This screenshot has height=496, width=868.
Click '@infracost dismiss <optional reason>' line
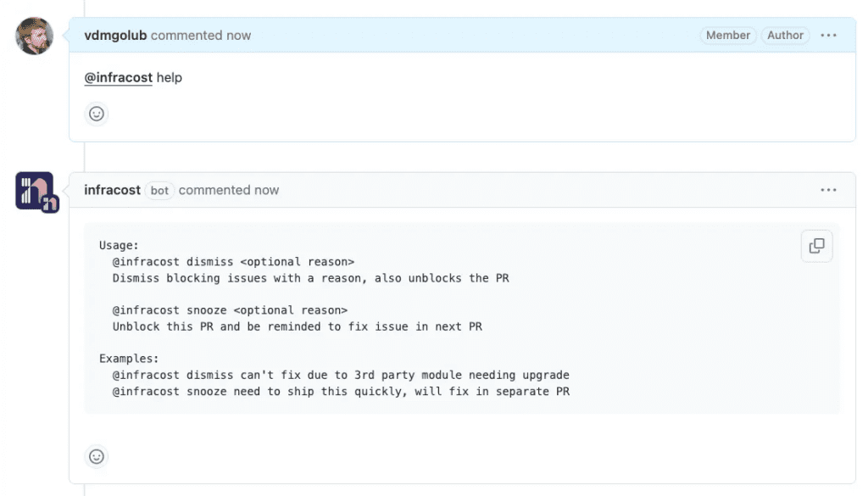[233, 262]
